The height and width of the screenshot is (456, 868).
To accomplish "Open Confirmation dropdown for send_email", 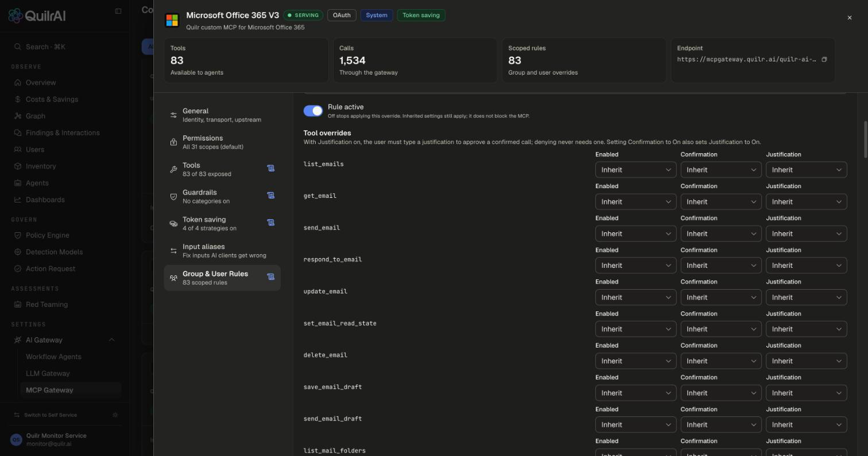I will tap(721, 233).
